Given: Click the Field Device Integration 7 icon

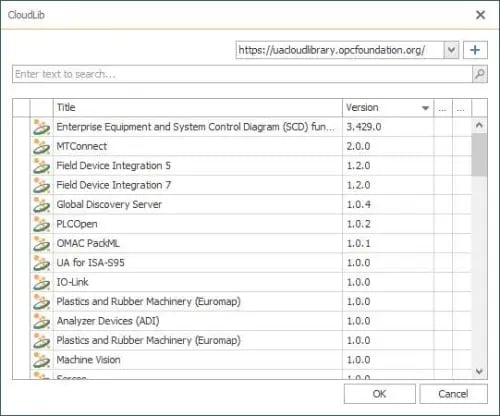Looking at the screenshot, I should pyautogui.click(x=41, y=185).
